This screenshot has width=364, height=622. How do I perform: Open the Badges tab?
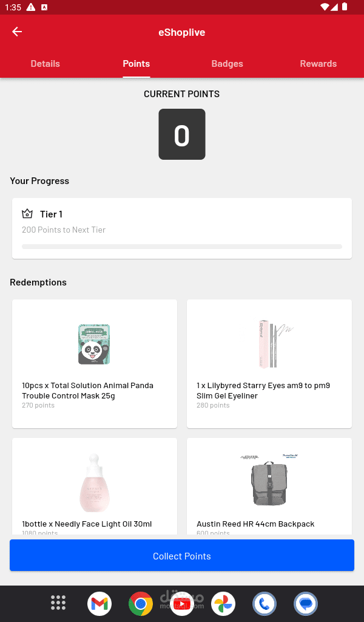coord(227,64)
